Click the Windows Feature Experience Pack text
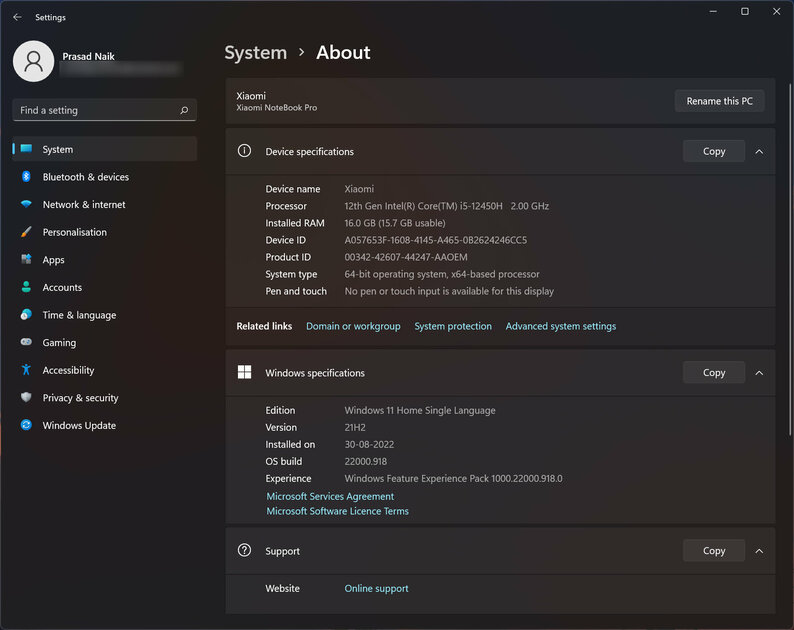Viewport: 794px width, 630px height. (x=453, y=479)
